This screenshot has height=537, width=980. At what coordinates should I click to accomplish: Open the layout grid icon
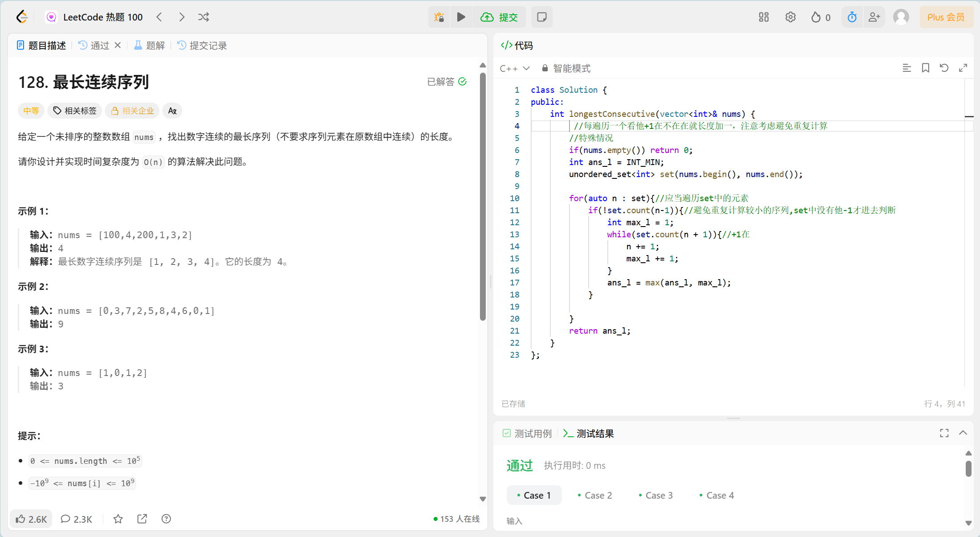click(x=764, y=17)
